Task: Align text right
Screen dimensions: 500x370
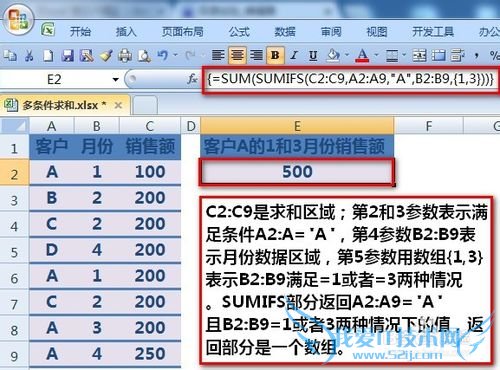Action: [256, 55]
